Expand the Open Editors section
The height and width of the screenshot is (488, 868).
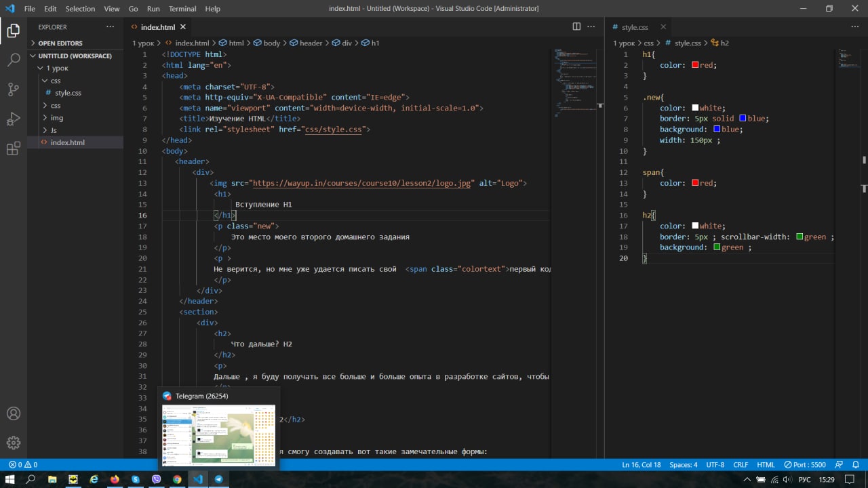click(x=60, y=43)
